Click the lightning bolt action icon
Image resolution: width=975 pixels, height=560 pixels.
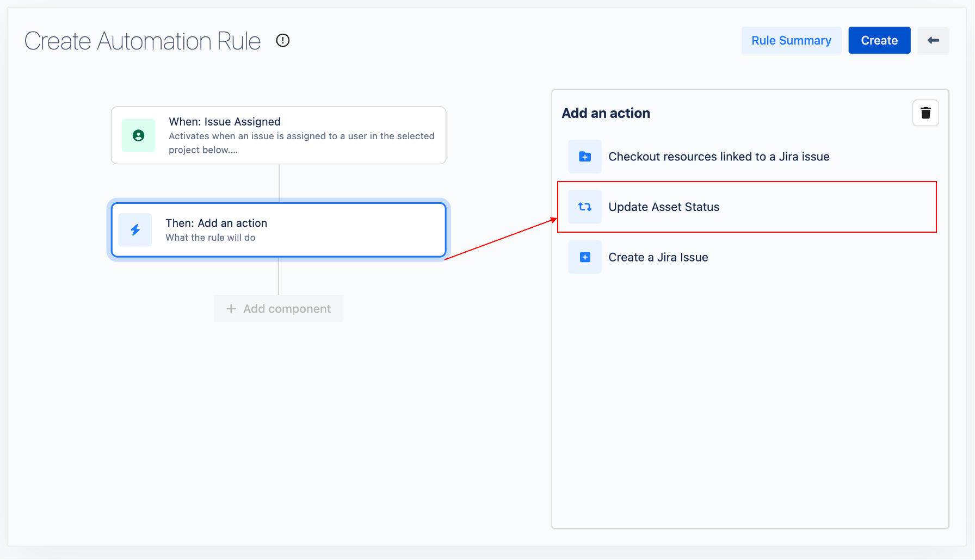135,230
